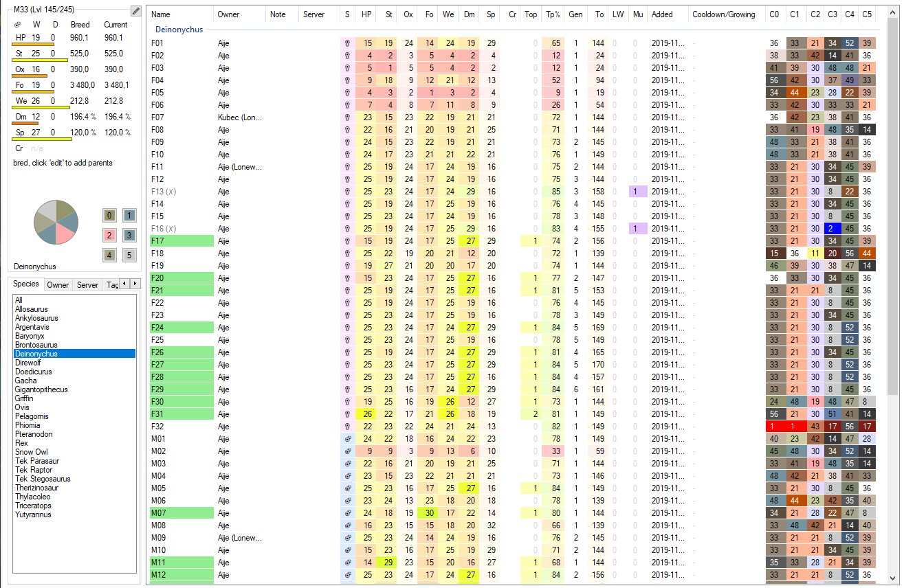Click the female icon on row F16
Screen dimensions: 904x588
346,229
